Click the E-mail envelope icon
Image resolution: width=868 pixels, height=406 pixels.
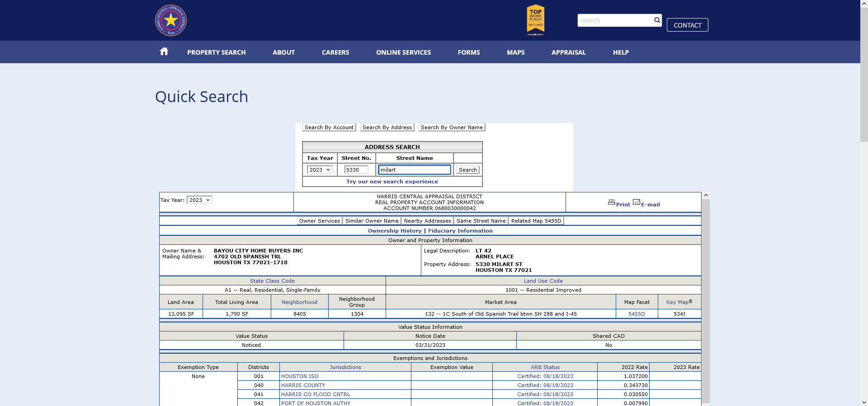pos(637,202)
